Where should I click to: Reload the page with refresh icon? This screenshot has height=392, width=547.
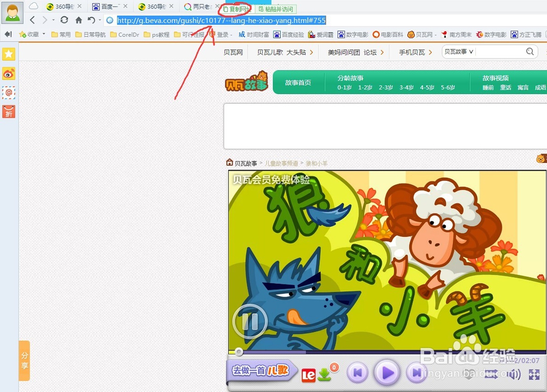(64, 20)
